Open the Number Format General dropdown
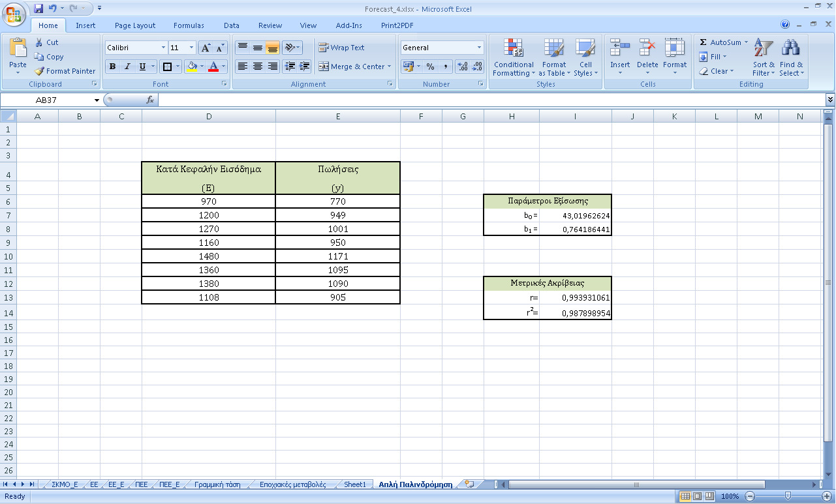This screenshot has width=836, height=504. pos(479,48)
